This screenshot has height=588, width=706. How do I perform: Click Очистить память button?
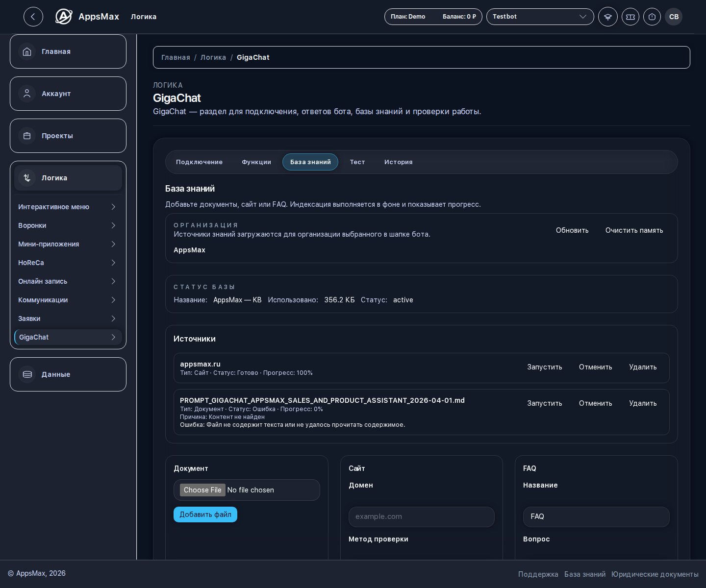click(634, 230)
